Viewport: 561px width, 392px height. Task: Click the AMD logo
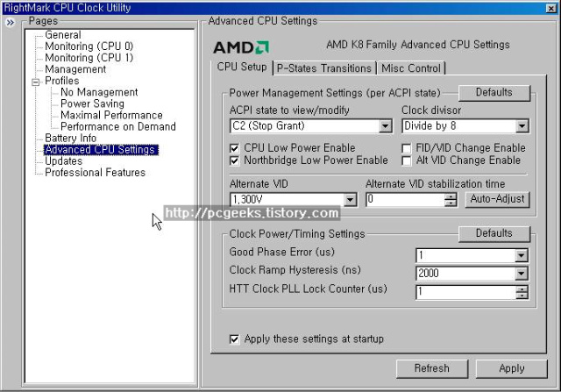click(x=241, y=47)
